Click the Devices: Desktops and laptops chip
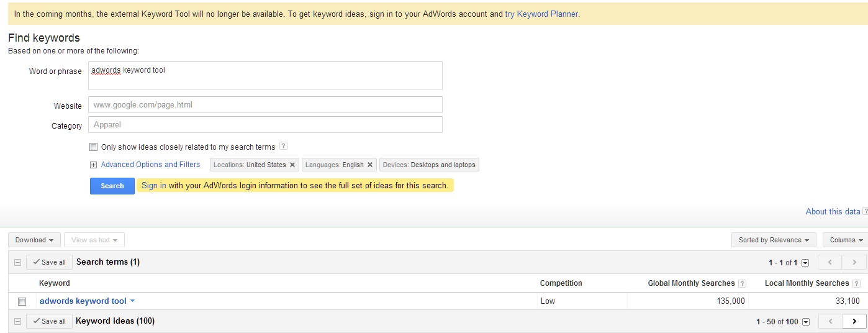 (x=429, y=165)
